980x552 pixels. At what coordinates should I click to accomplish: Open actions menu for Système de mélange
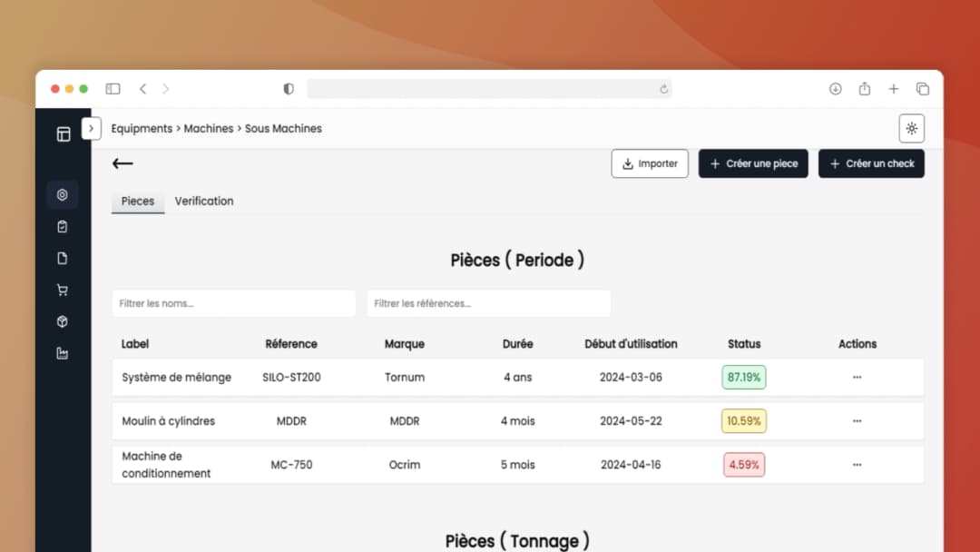click(857, 377)
